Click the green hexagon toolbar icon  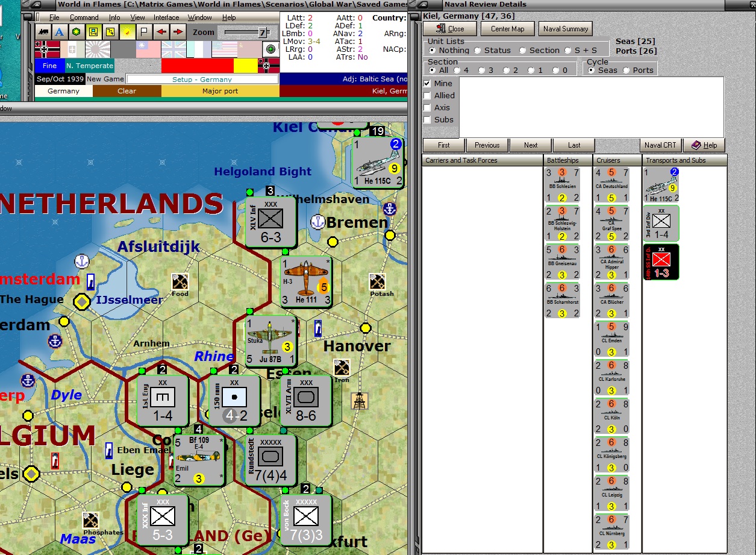click(77, 32)
